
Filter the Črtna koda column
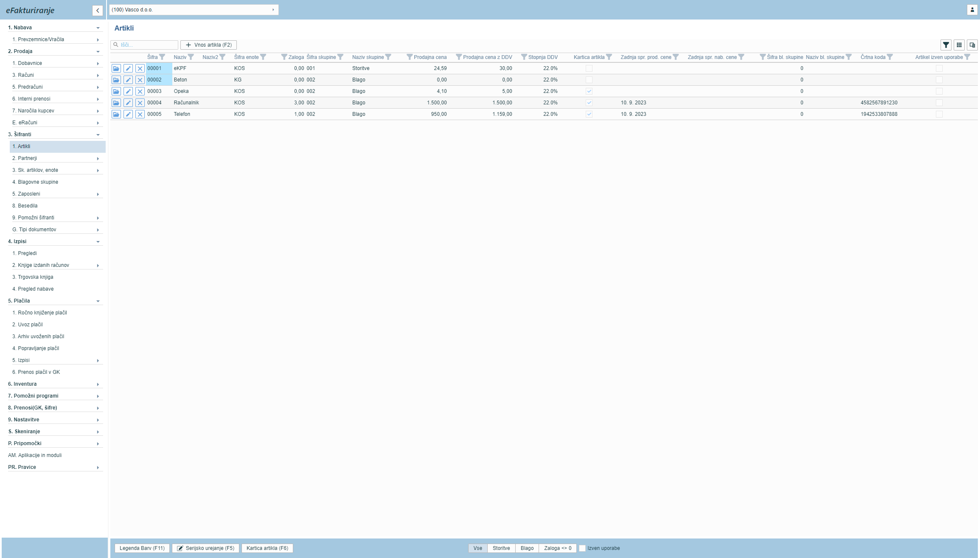pyautogui.click(x=890, y=57)
